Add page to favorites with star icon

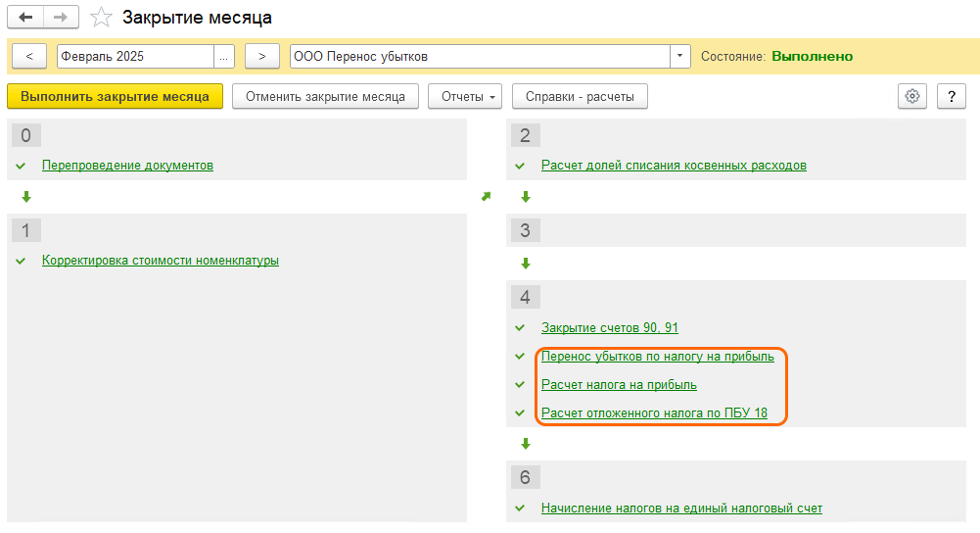100,18
